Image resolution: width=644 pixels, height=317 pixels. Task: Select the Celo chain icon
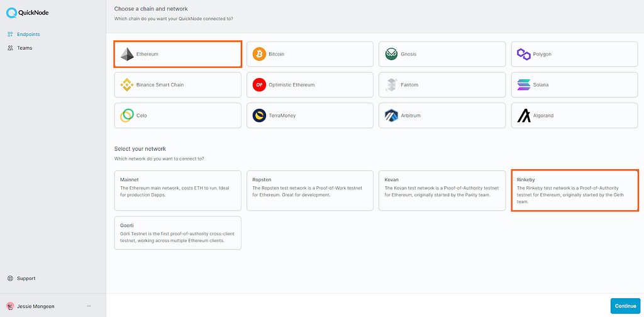click(127, 116)
